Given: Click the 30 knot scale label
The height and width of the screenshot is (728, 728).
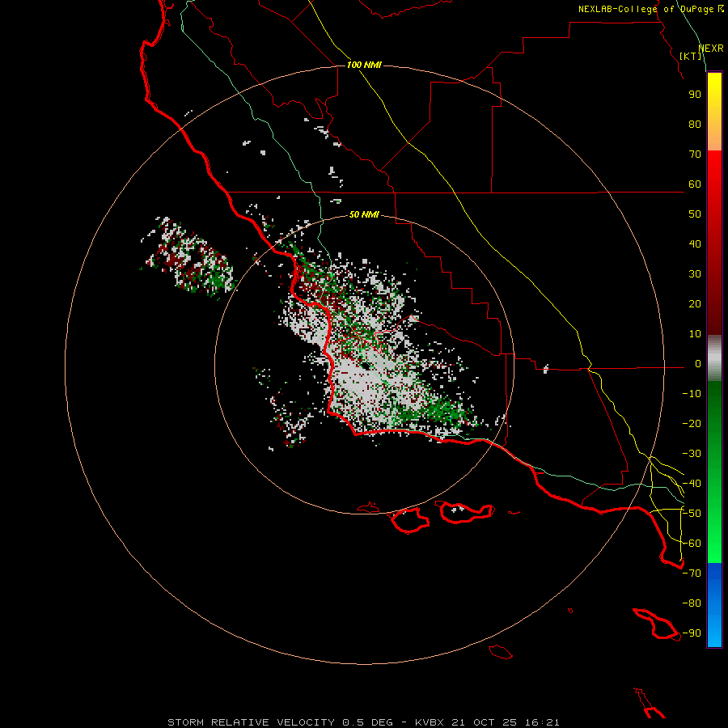Looking at the screenshot, I should [x=695, y=274].
